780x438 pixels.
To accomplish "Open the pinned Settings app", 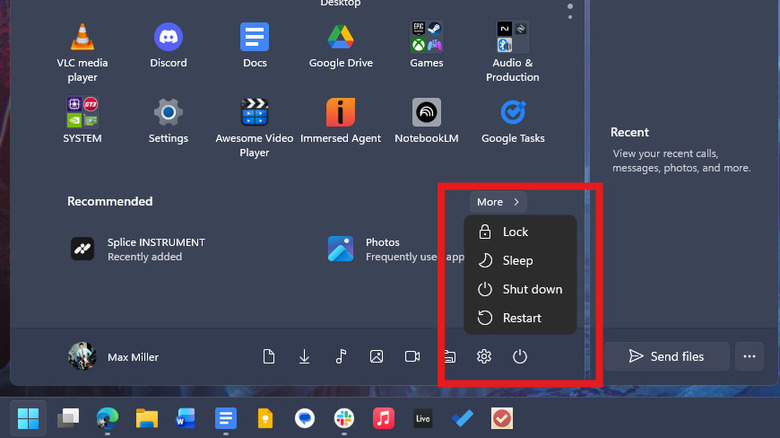I will pos(168,120).
